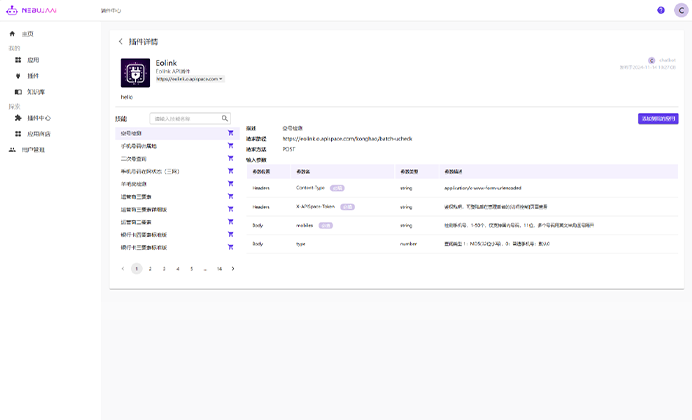Go to next page of skills list
The height and width of the screenshot is (420, 692).
point(233,269)
